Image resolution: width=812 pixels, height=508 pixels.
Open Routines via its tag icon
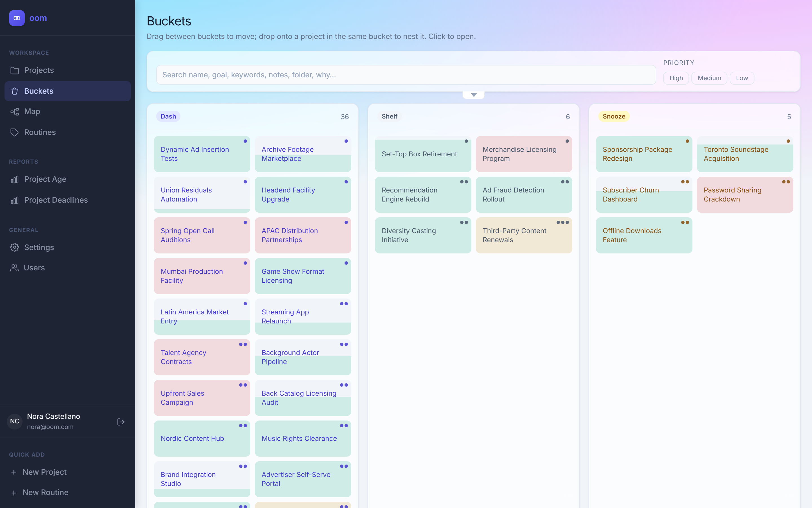pyautogui.click(x=14, y=132)
